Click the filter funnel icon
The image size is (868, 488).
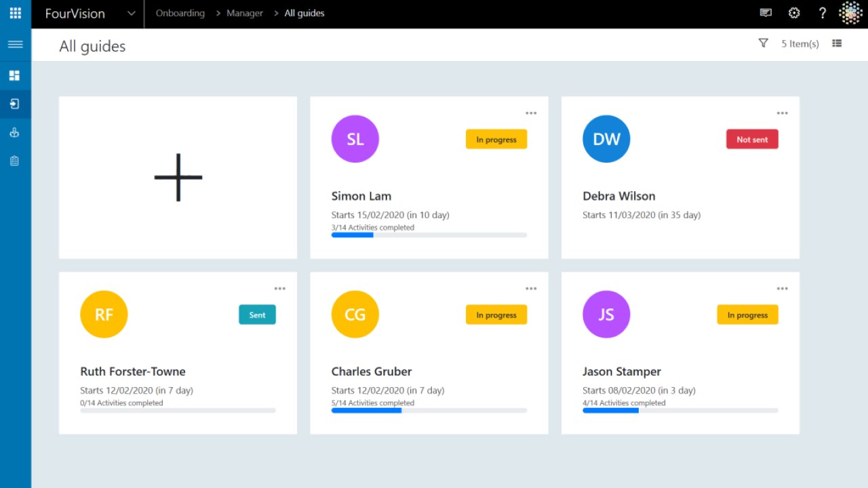pyautogui.click(x=763, y=43)
